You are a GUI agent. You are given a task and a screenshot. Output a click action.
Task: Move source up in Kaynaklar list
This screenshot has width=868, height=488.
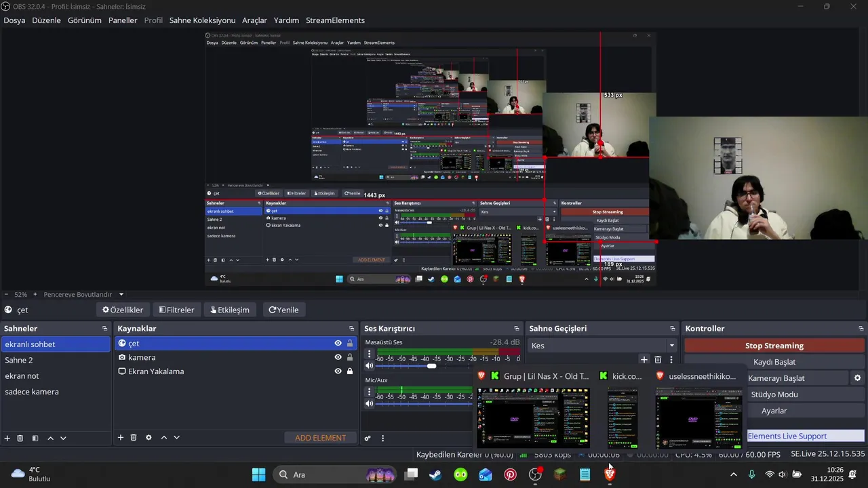pyautogui.click(x=163, y=438)
